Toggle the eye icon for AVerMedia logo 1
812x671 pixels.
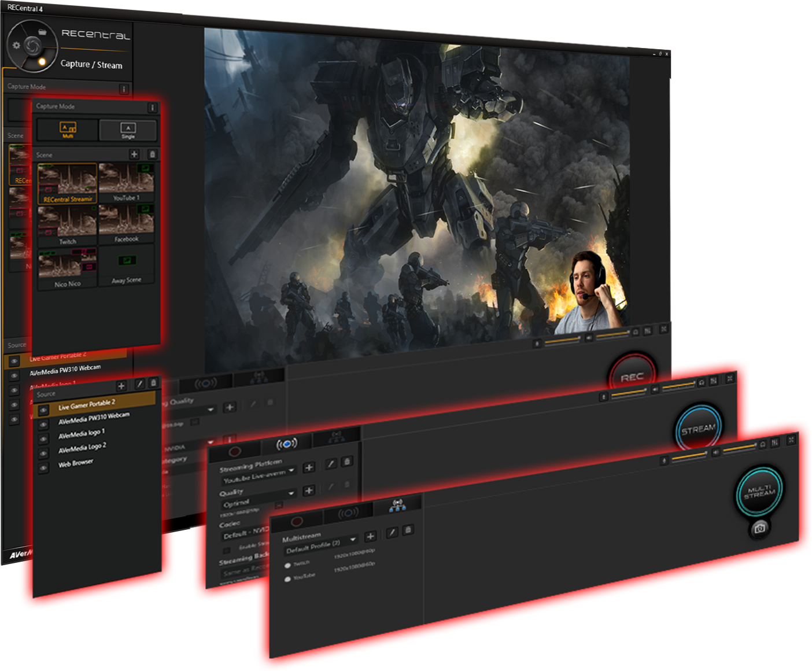point(43,440)
